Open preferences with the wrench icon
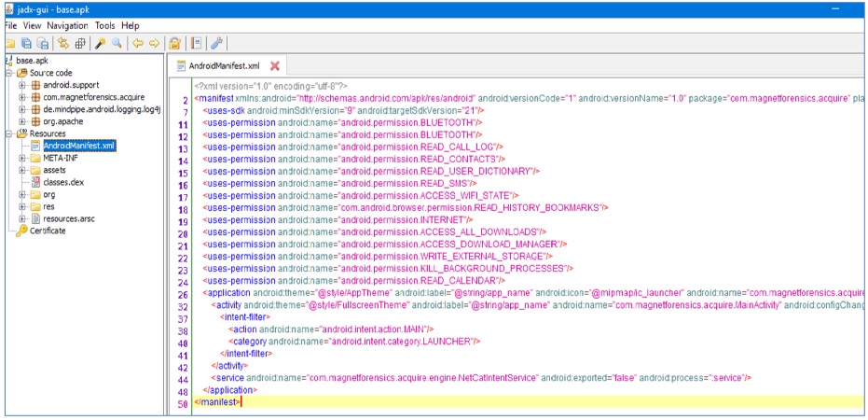Viewport: 868px width, 420px height. point(216,43)
